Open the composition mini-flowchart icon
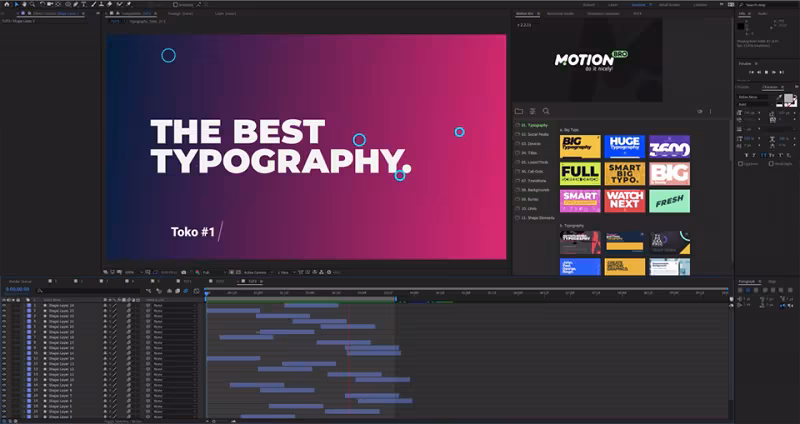 (148, 291)
